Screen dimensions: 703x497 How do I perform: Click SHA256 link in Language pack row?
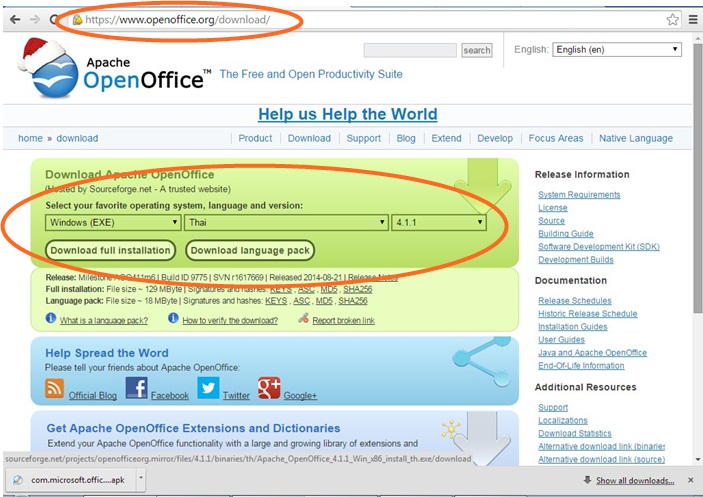tap(352, 301)
